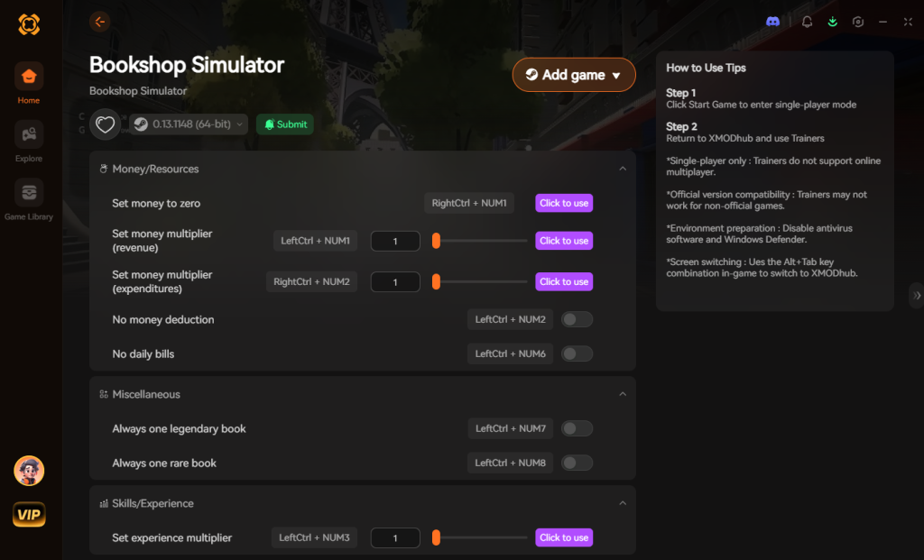This screenshot has height=560, width=924.
Task: Click the Money/Resources section icon
Action: [x=104, y=169]
